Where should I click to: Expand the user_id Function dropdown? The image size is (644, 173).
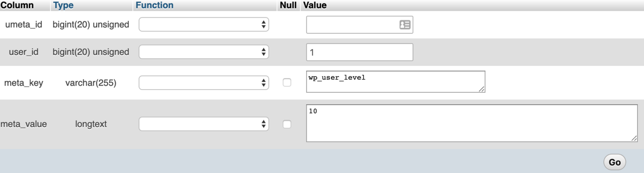click(x=204, y=52)
